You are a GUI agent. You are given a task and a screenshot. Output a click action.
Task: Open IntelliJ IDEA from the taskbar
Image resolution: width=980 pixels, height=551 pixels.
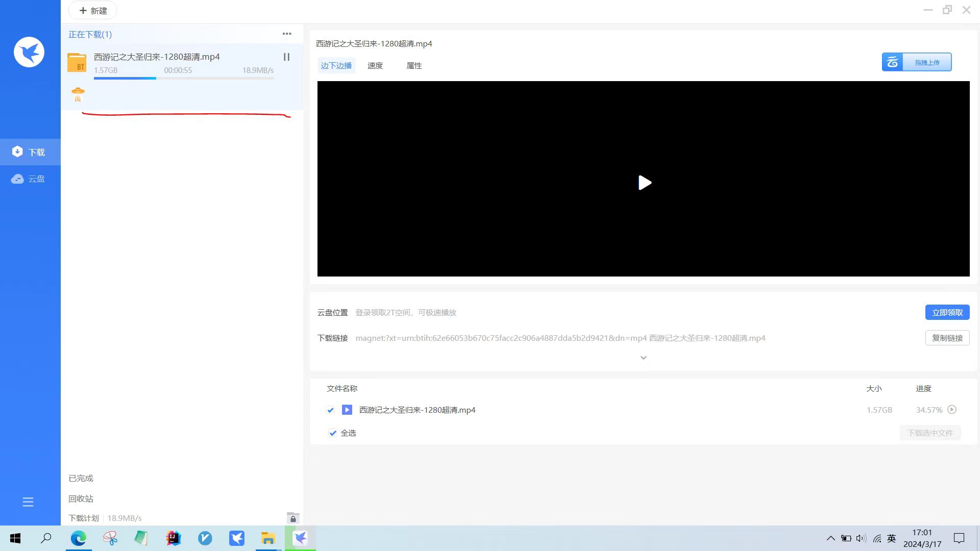174,538
